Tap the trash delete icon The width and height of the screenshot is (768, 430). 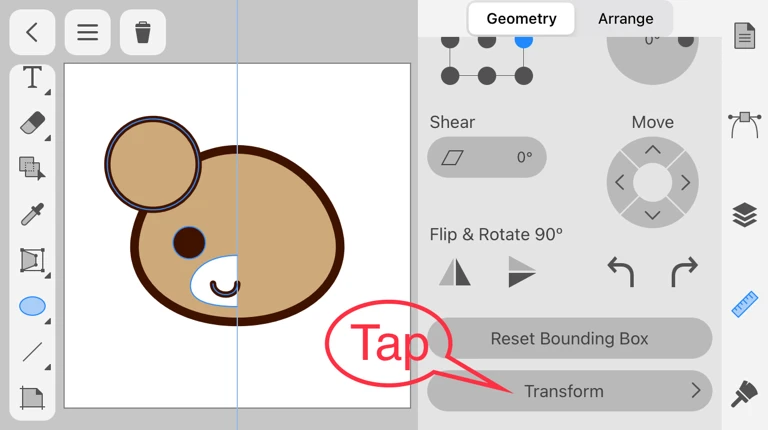143,32
